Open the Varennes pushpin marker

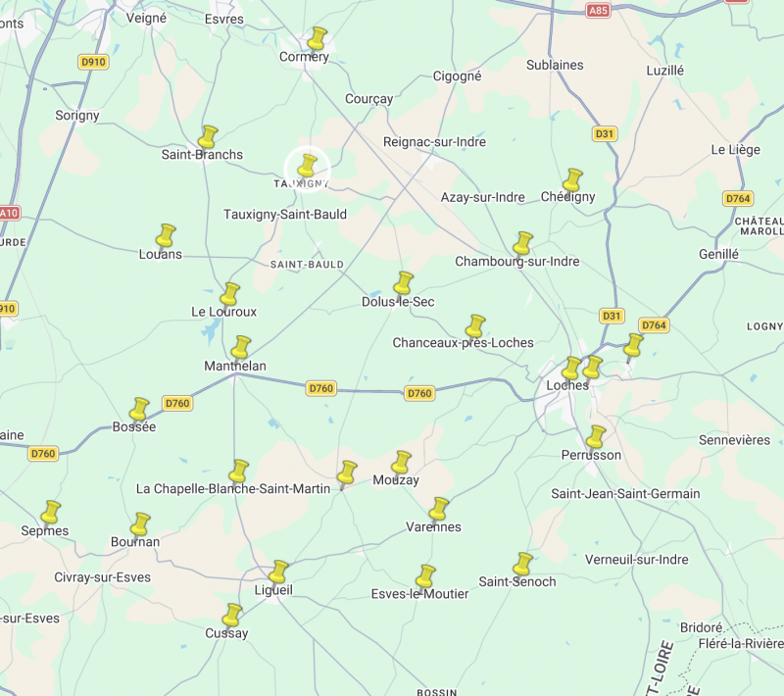point(438,509)
